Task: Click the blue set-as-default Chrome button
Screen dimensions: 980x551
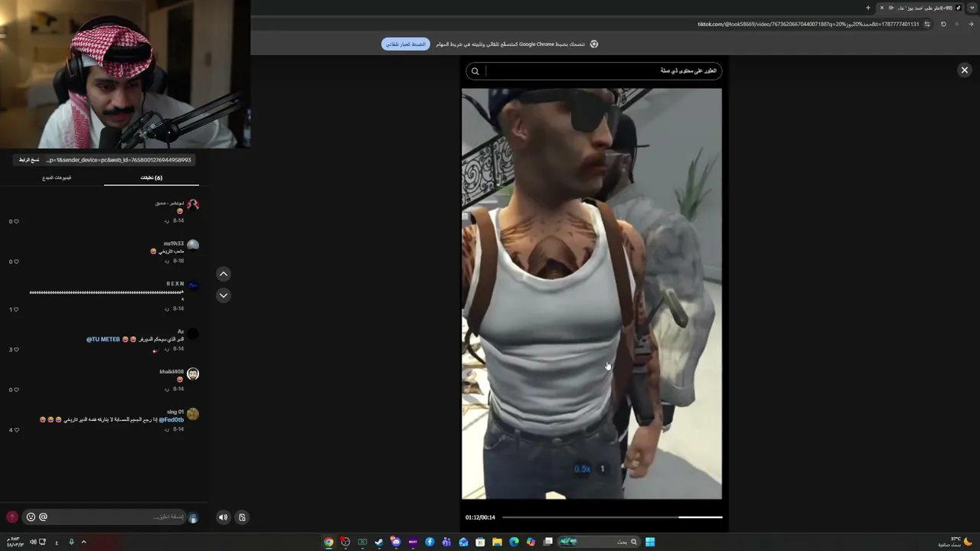Action: [x=406, y=44]
